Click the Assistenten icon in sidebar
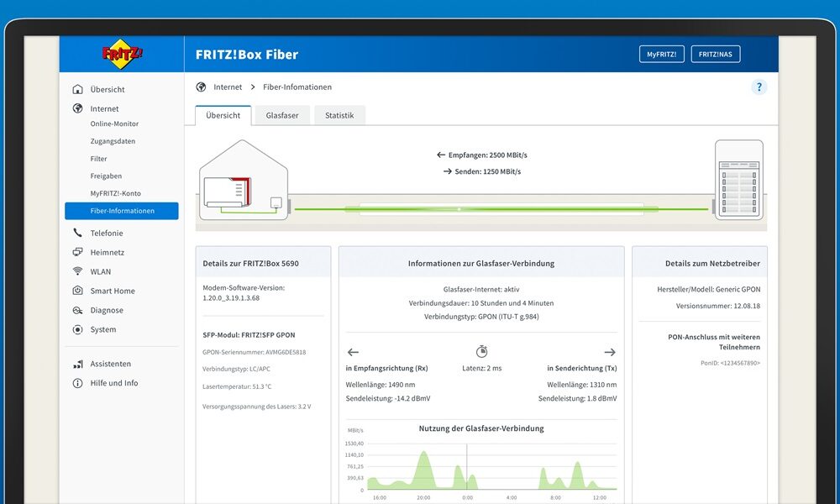This screenshot has height=504, width=840. (78, 365)
